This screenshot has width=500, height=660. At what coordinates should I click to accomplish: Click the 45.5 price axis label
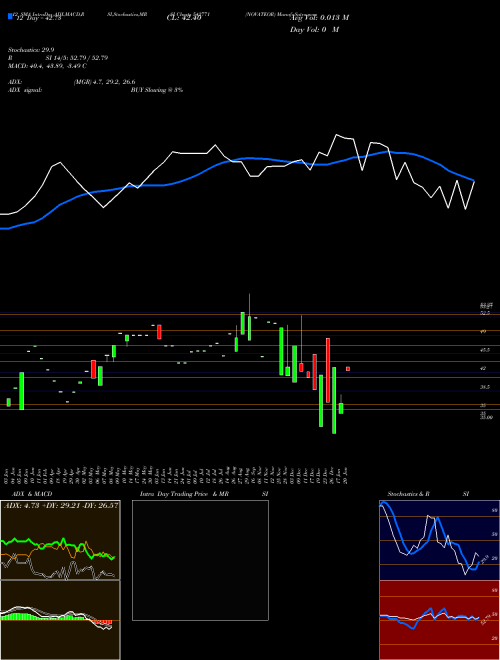point(485,350)
